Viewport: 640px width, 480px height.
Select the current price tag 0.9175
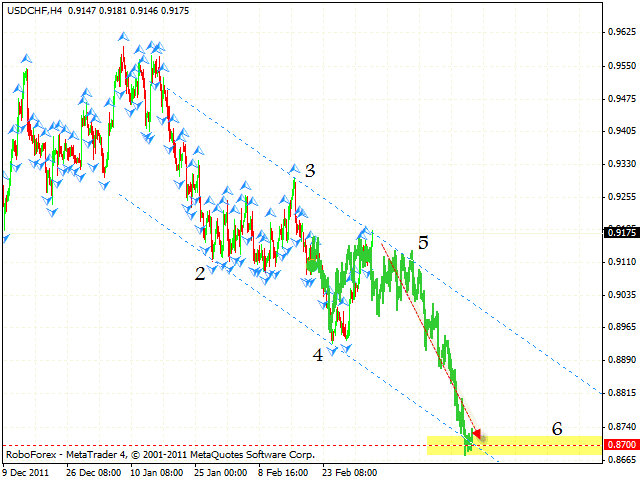(x=620, y=233)
